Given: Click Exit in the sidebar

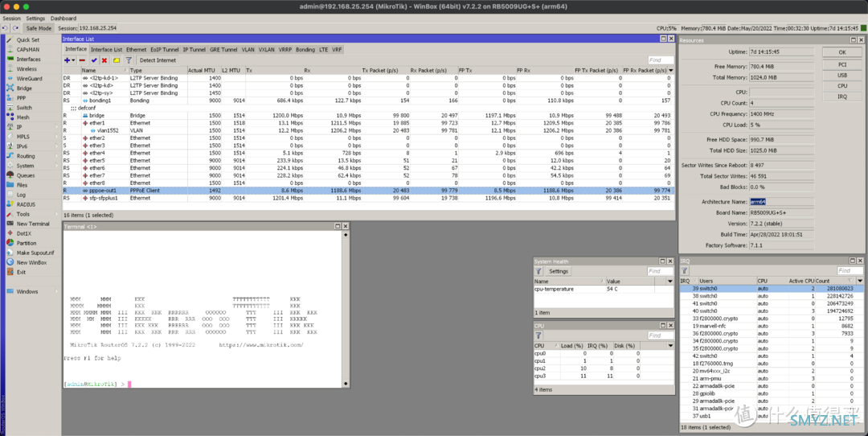Looking at the screenshot, I should click(21, 272).
